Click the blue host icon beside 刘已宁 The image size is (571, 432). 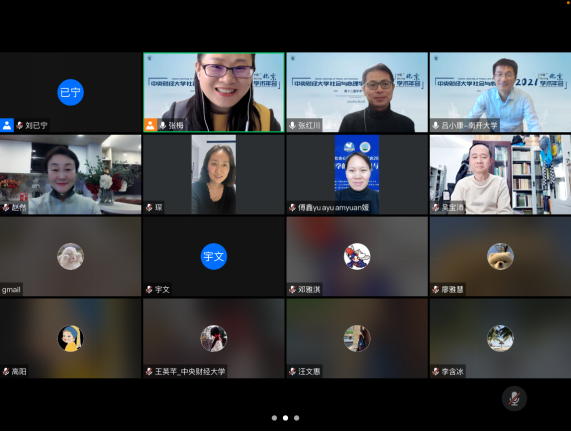point(7,125)
